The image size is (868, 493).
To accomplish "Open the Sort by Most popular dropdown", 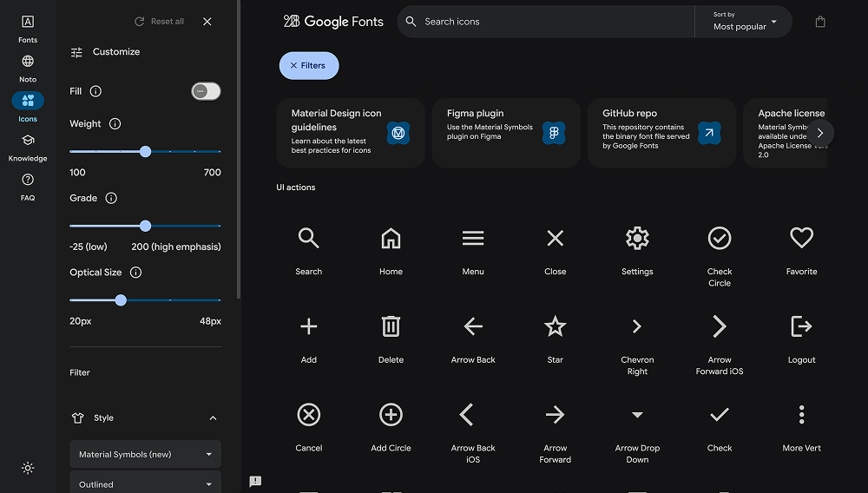I will pos(744,22).
